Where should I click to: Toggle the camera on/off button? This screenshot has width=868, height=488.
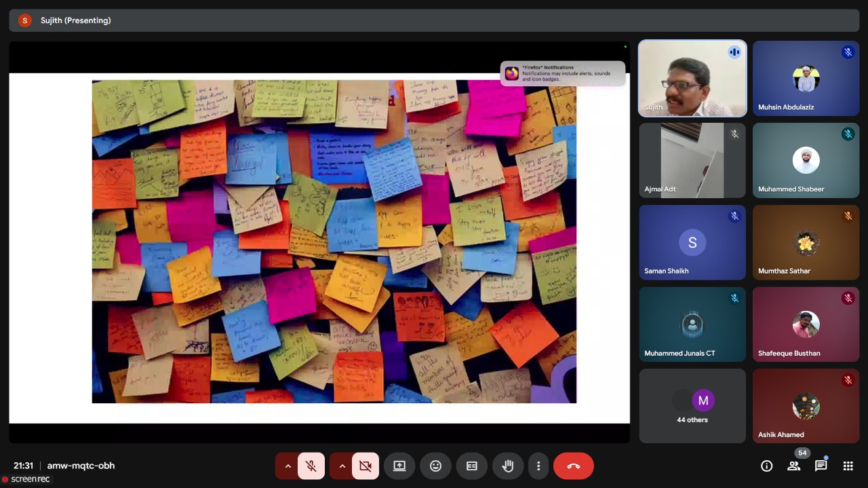(365, 466)
